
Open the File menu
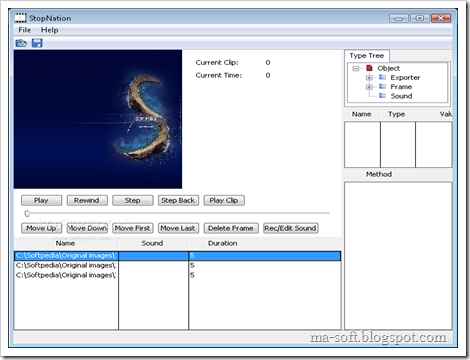click(25, 30)
